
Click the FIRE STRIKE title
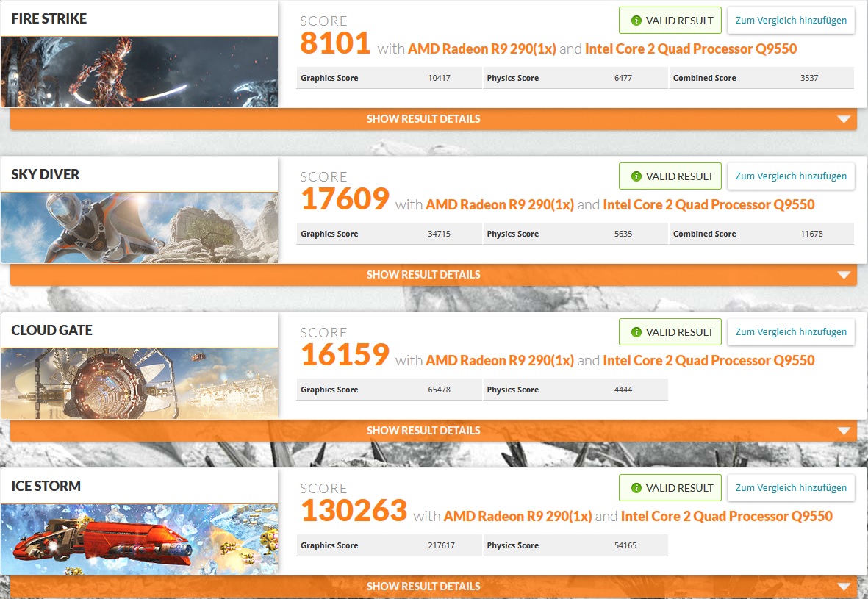[x=49, y=19]
